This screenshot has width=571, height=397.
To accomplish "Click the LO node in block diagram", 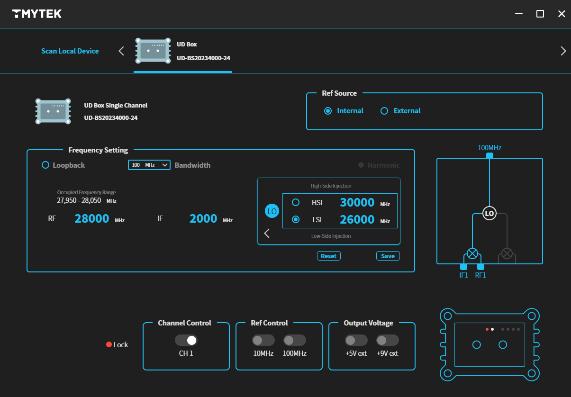I will point(489,213).
